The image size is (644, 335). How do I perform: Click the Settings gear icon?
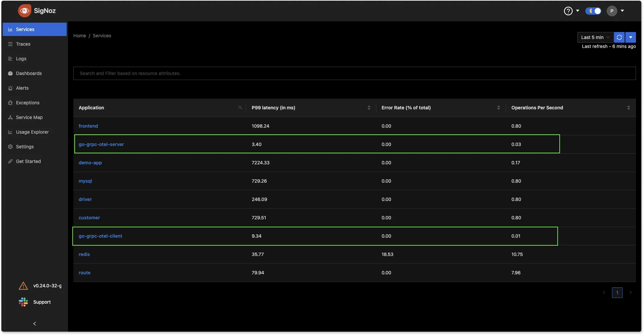click(x=10, y=147)
